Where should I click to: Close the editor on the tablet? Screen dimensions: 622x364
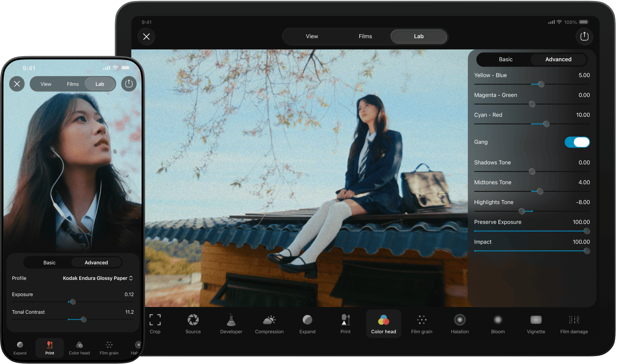(x=146, y=37)
